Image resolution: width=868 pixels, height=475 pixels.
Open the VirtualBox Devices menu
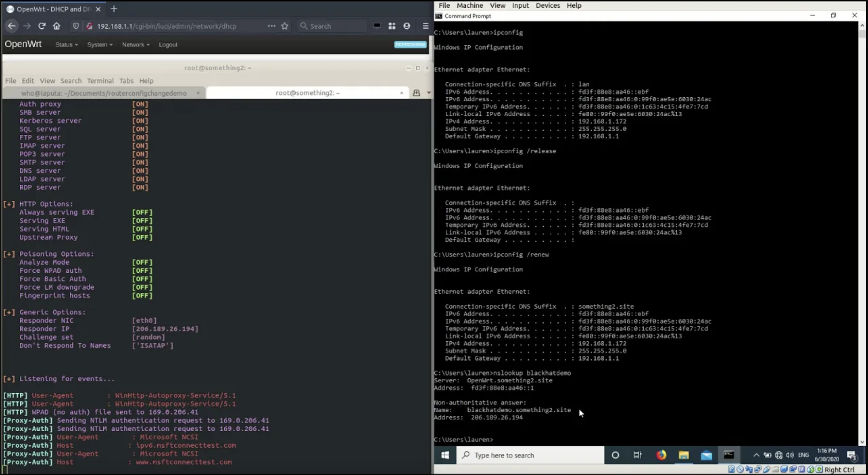coord(548,5)
